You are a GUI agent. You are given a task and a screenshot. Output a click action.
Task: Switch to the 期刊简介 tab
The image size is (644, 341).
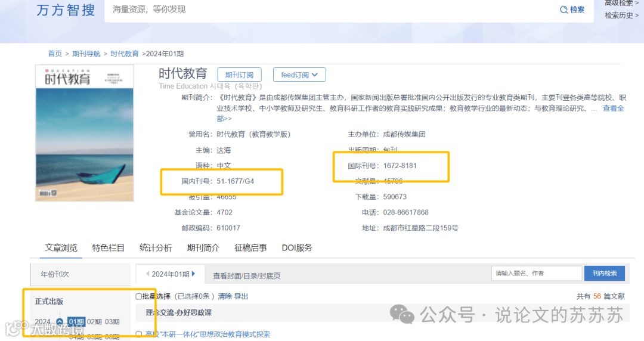click(203, 248)
